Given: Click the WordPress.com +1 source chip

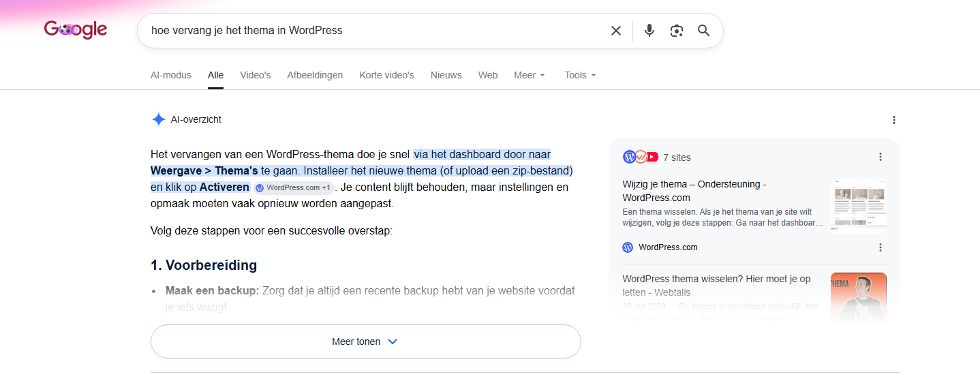Looking at the screenshot, I should coord(293,187).
